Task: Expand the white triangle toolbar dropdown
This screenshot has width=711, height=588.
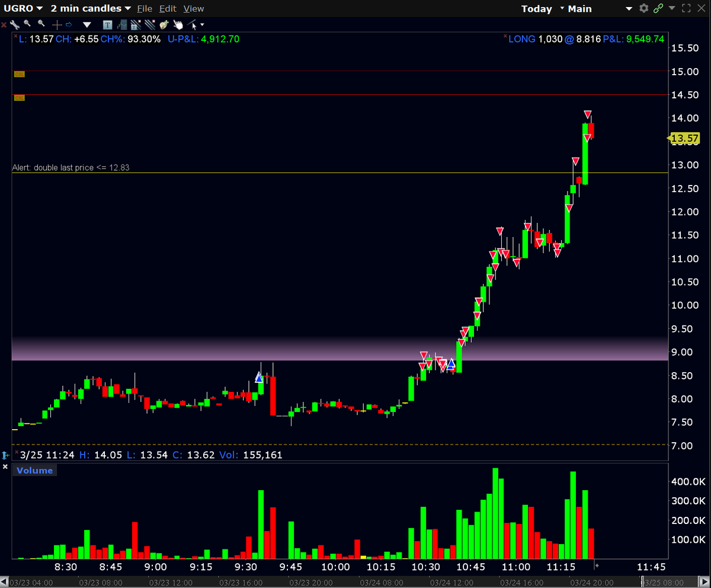Action: [87, 25]
